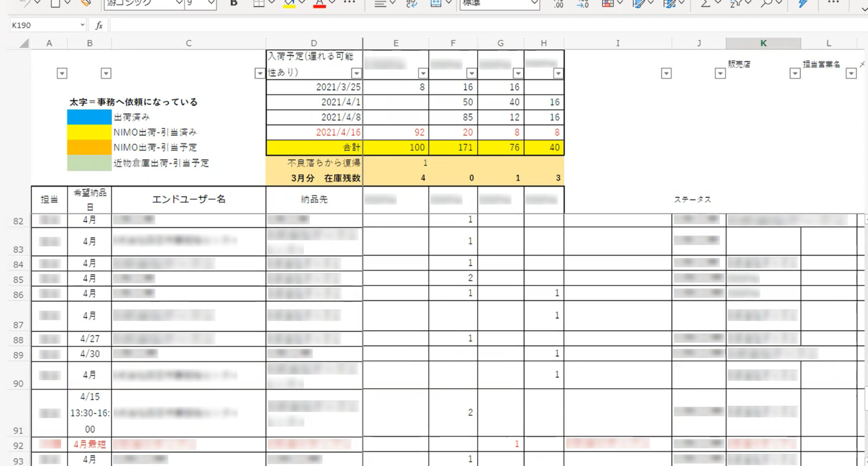
Task: Click the lightning bolt Ideas icon
Action: [803, 3]
